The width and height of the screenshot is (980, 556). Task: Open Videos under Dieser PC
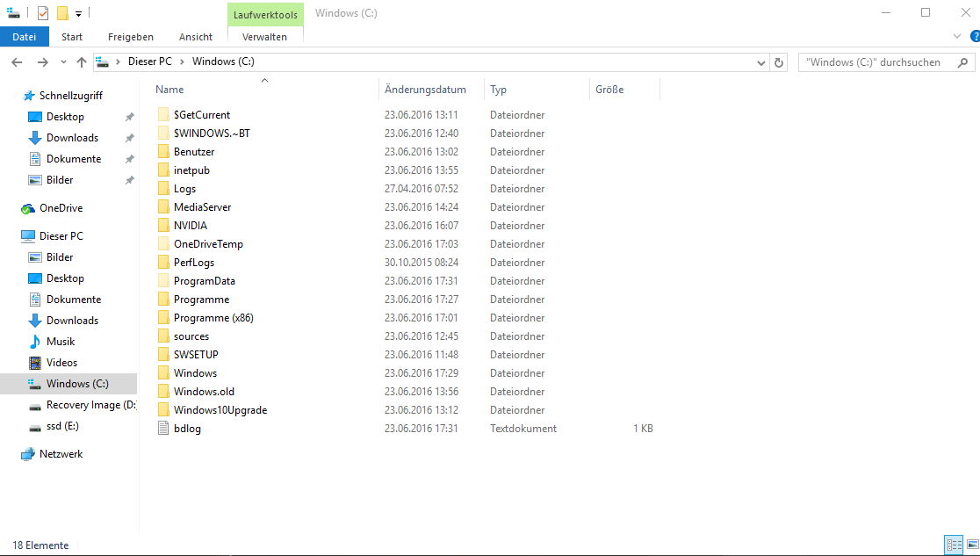pos(61,363)
